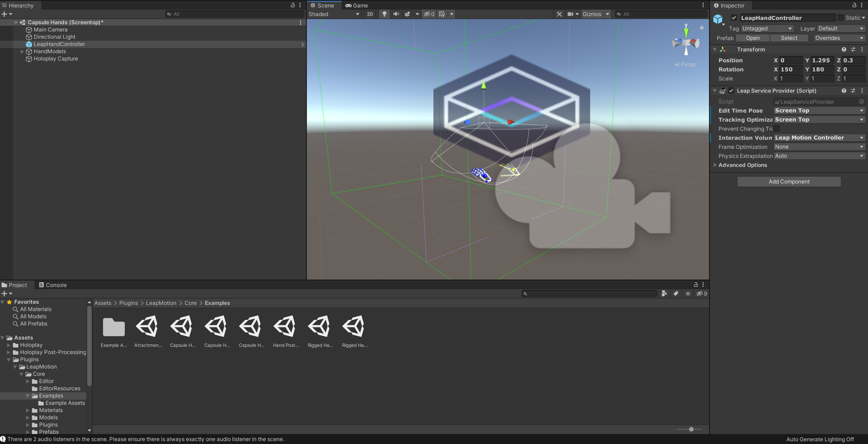The height and width of the screenshot is (444, 868).
Task: Toggle scene lighting bulb icon
Action: click(x=384, y=14)
